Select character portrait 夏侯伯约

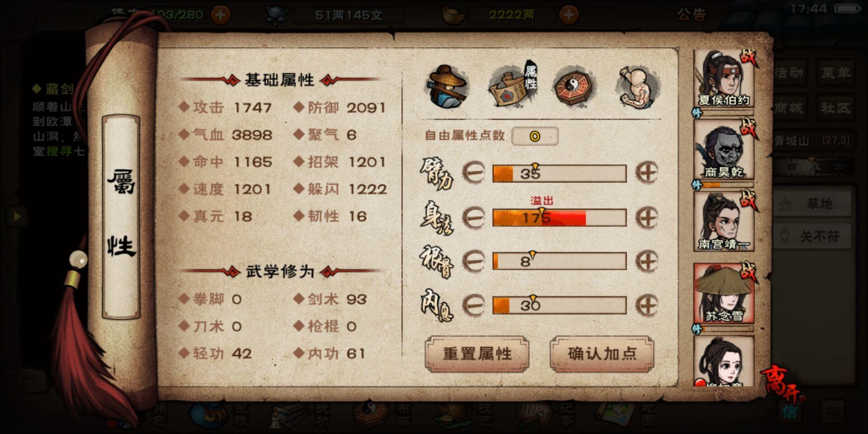pos(724,79)
